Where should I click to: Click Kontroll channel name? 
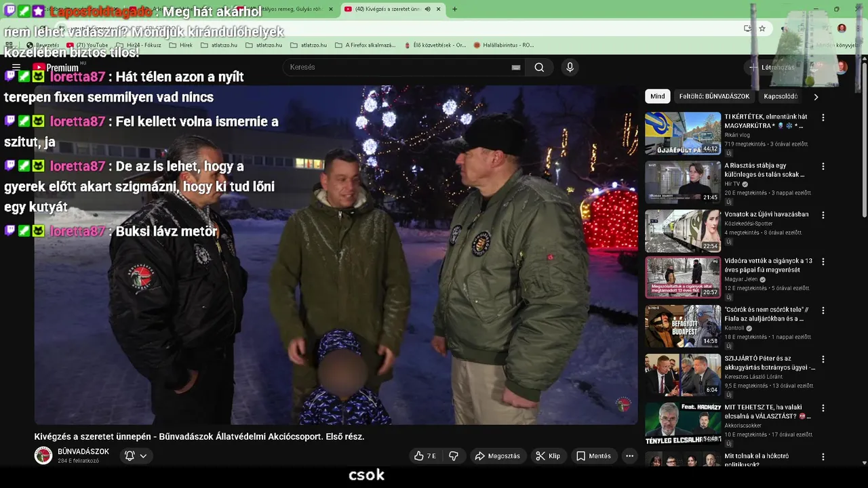coord(734,328)
